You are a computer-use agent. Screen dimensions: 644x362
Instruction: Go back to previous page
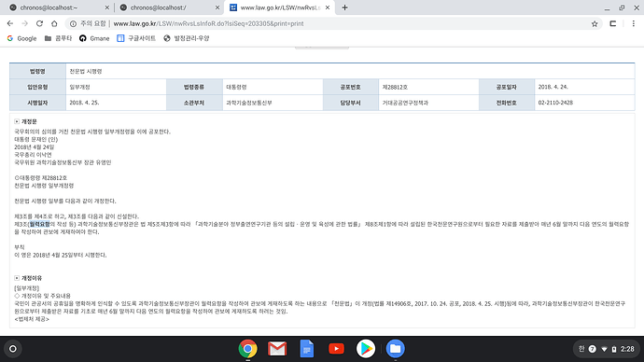click(10, 24)
